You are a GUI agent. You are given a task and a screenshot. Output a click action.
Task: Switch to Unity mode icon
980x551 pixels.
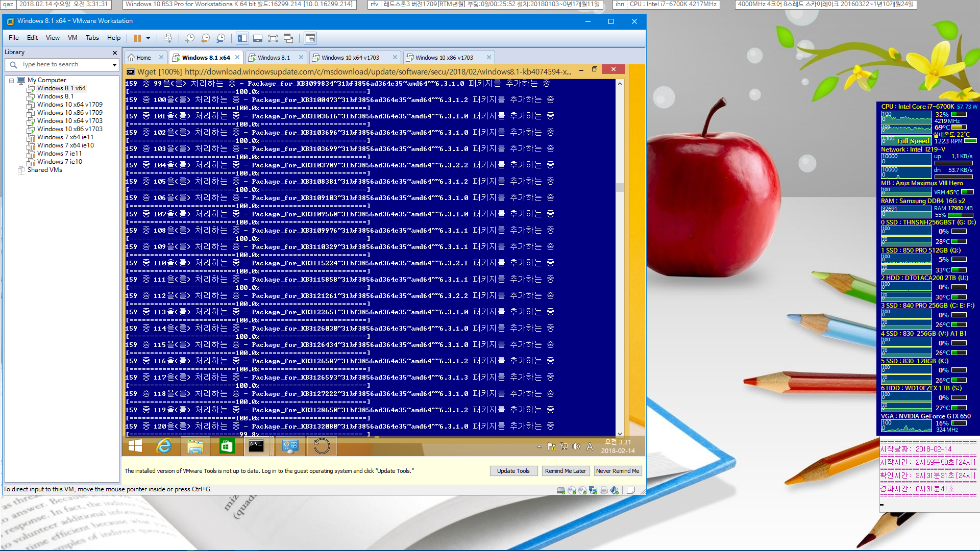pyautogui.click(x=288, y=38)
